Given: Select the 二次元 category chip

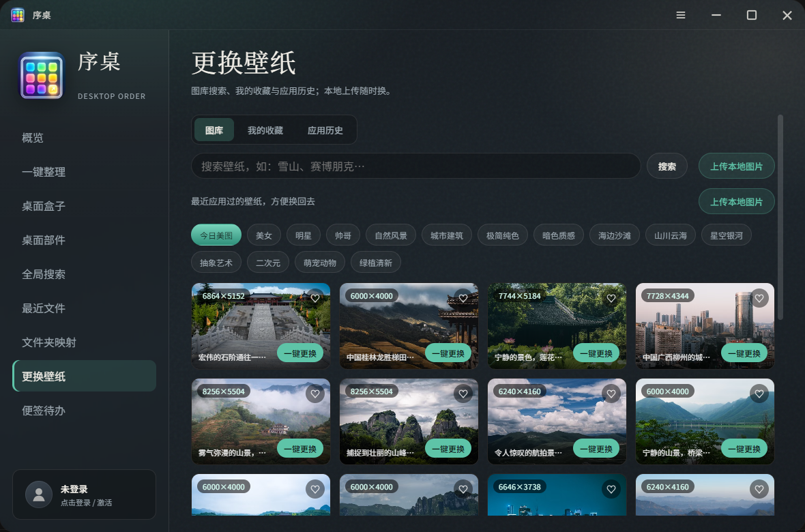Looking at the screenshot, I should [x=268, y=263].
